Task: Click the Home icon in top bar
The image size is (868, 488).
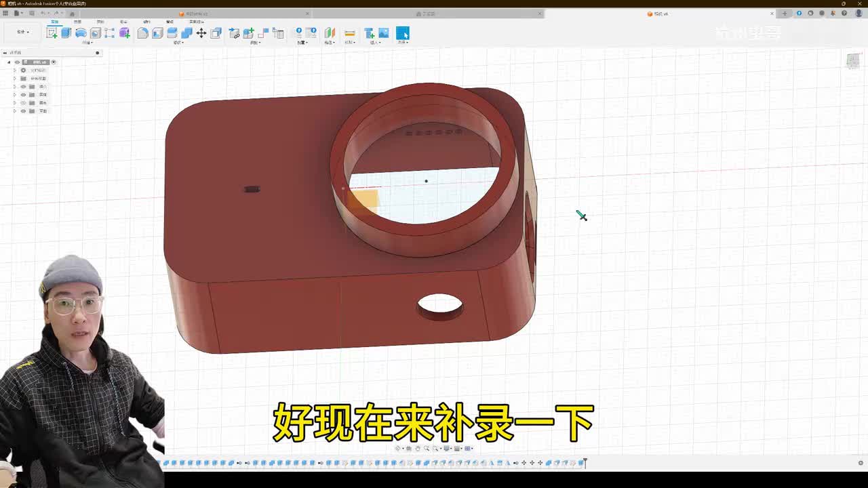Action: point(72,13)
